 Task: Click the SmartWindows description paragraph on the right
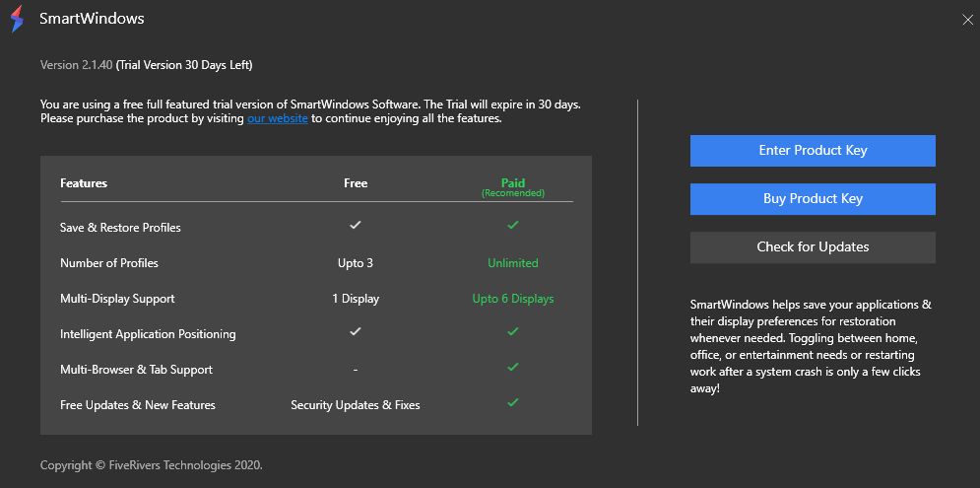(812, 347)
